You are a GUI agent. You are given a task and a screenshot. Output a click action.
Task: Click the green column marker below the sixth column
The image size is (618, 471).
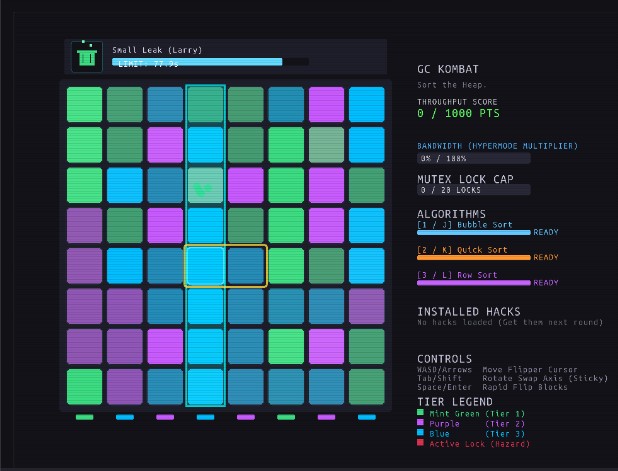point(286,417)
